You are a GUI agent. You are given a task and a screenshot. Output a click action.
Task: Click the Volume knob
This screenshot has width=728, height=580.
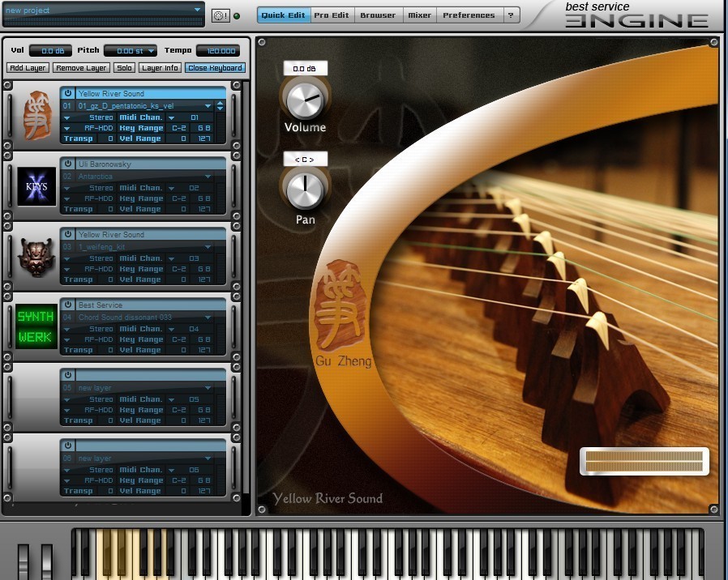coord(305,100)
